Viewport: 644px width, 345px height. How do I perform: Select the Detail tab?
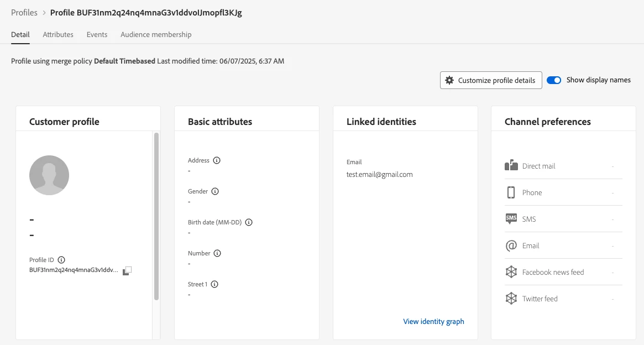coord(20,34)
